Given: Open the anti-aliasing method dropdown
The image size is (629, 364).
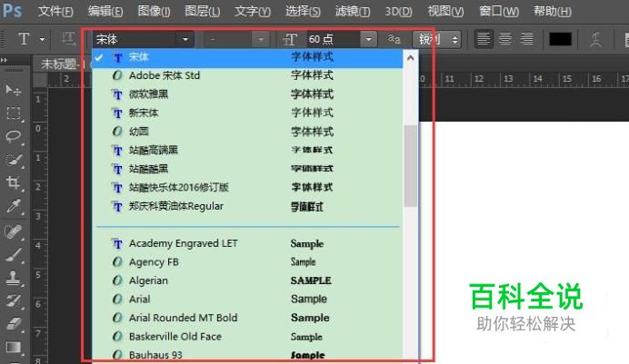Looking at the screenshot, I should point(437,39).
